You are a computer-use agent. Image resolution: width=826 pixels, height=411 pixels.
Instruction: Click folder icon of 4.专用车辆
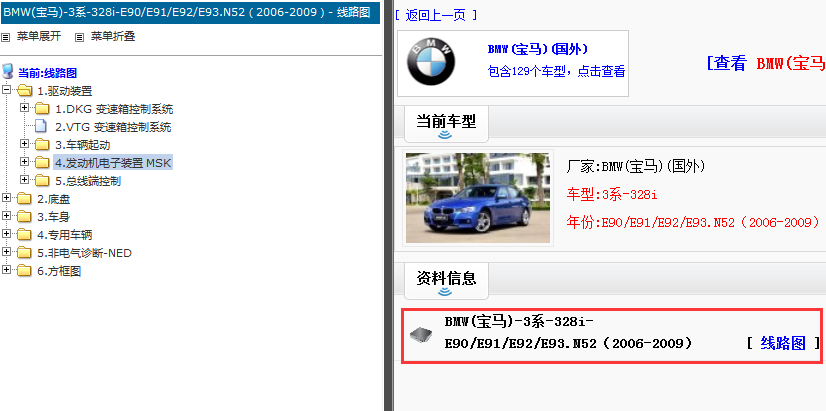pos(24,234)
